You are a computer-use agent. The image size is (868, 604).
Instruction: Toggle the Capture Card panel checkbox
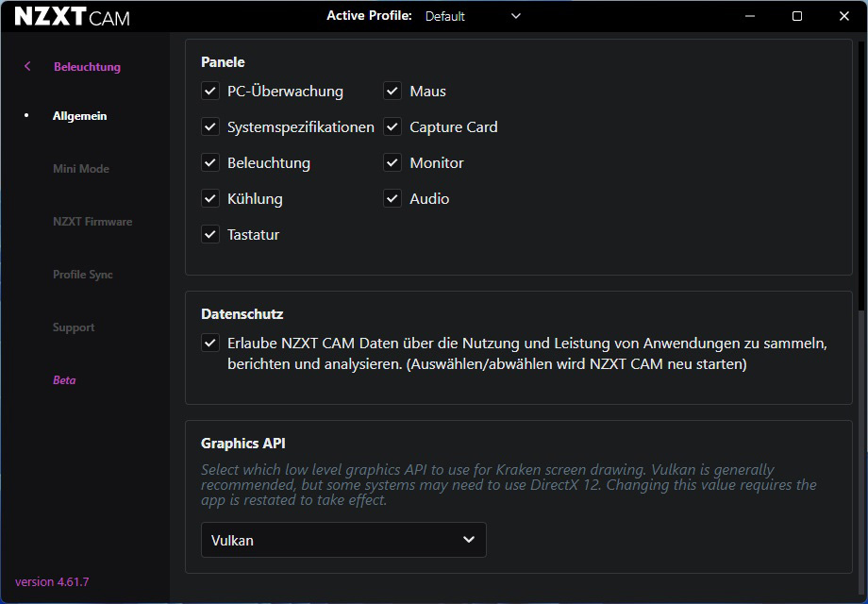pyautogui.click(x=392, y=126)
